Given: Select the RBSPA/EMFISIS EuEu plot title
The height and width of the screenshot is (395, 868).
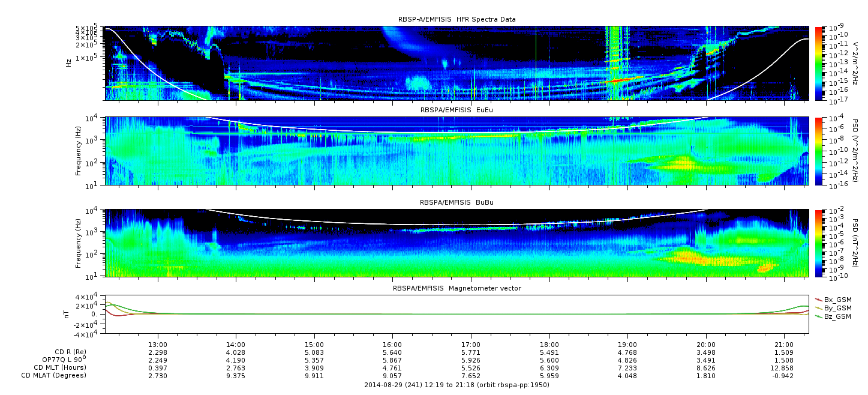Looking at the screenshot, I should pos(456,110).
